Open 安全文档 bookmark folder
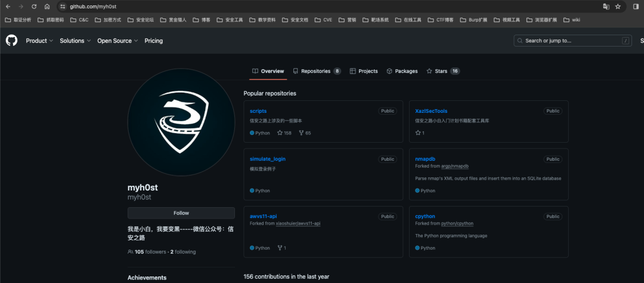This screenshot has width=644, height=283. coord(295,20)
